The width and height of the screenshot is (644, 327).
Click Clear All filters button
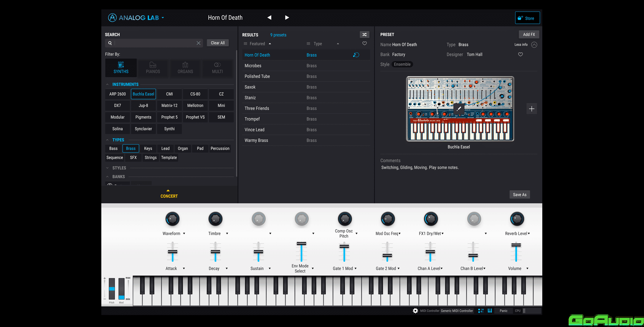(218, 43)
